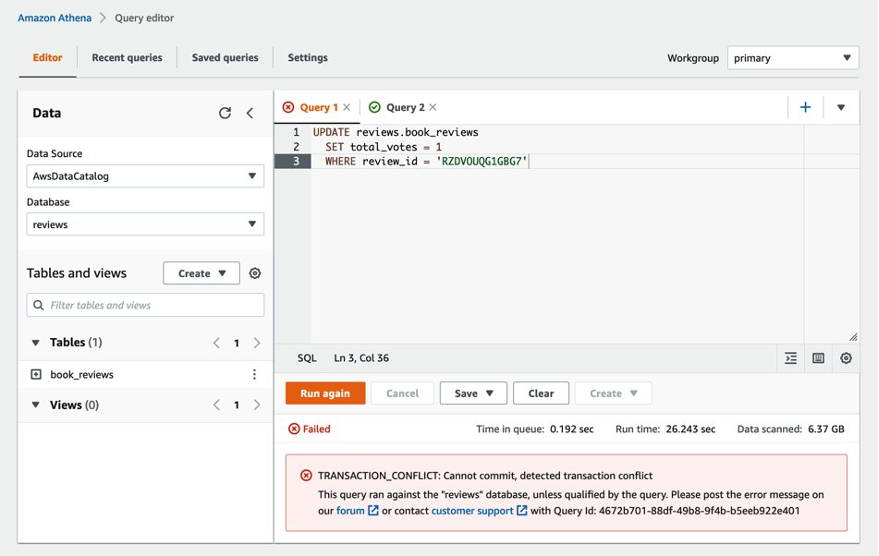Screen dimensions: 879x556
Task: Open the Data Source AwsDataCatalog dropdown
Action: pos(145,176)
